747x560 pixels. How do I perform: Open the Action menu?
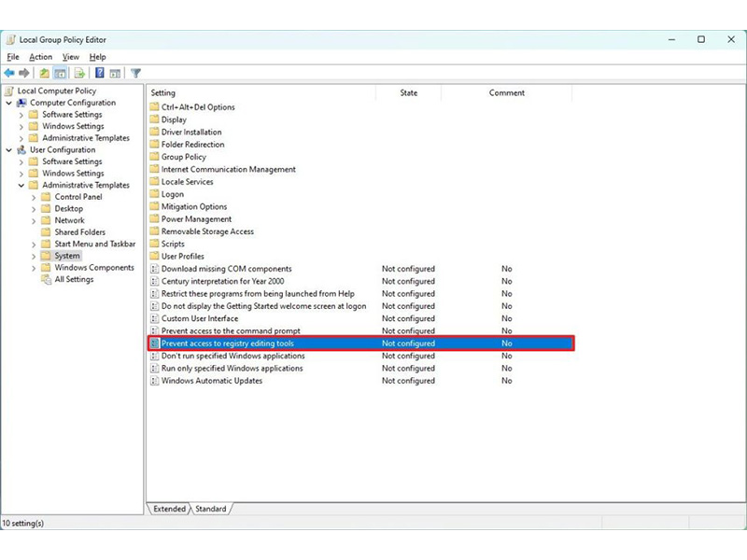(40, 57)
